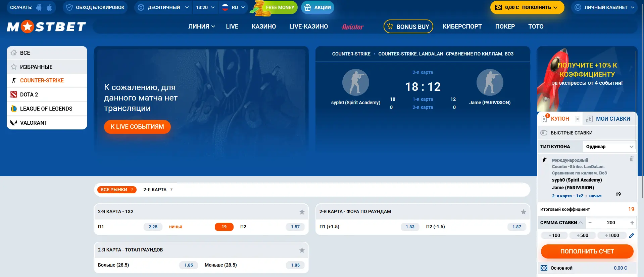Select Counter-Strike in the sidebar
The image size is (644, 277).
(47, 80)
